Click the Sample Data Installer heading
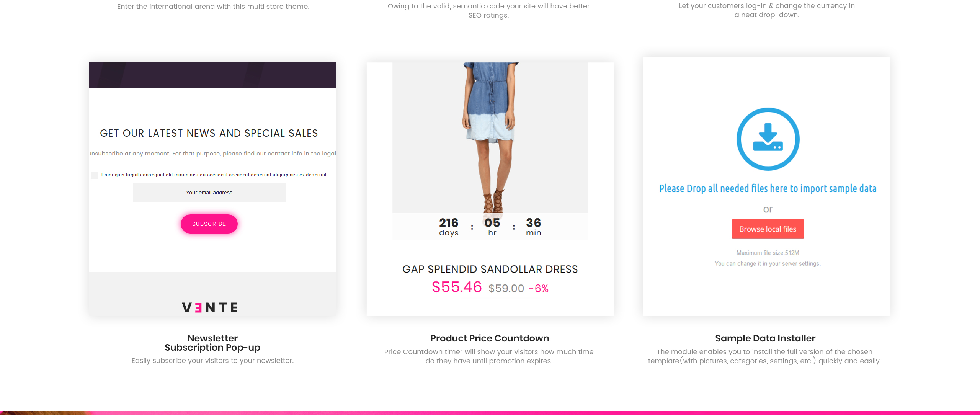Image resolution: width=980 pixels, height=415 pixels. pos(765,338)
